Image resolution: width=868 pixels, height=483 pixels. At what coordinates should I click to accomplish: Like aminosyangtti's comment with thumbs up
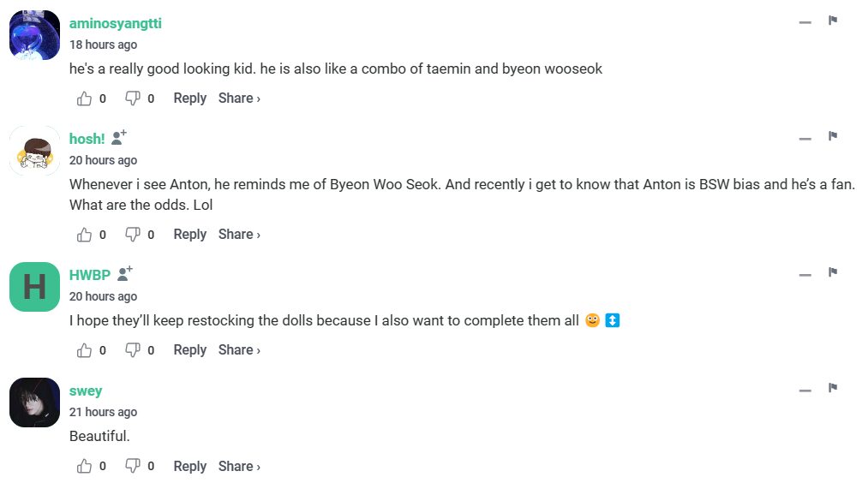pyautogui.click(x=84, y=98)
